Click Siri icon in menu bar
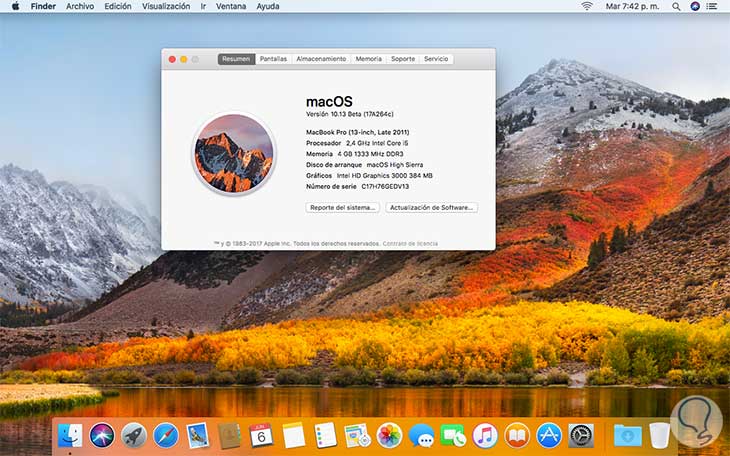This screenshot has height=456, width=730. click(695, 7)
